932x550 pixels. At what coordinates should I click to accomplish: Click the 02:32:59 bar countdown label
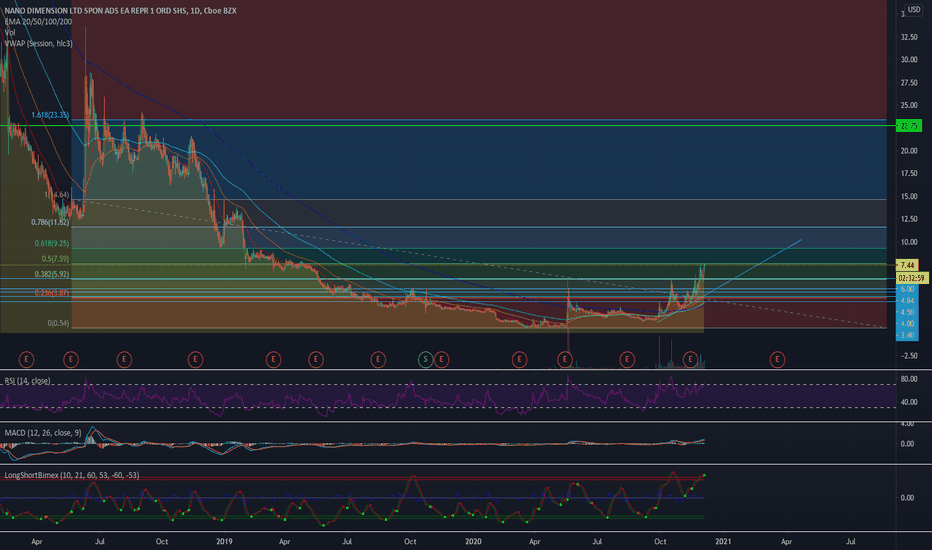911,278
